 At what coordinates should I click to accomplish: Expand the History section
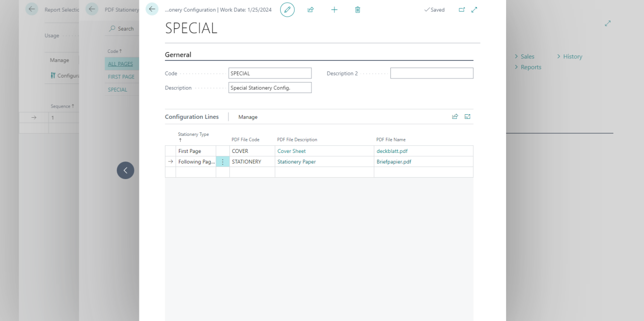[x=570, y=57]
